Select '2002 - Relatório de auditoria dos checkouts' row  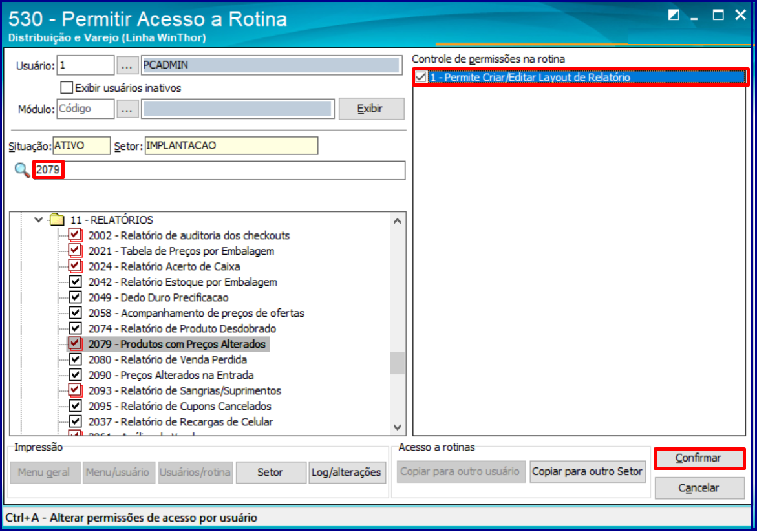pyautogui.click(x=189, y=235)
